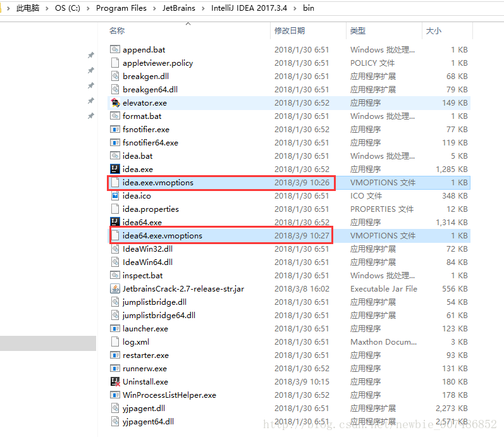Click the idea.ico image icon

115,195
